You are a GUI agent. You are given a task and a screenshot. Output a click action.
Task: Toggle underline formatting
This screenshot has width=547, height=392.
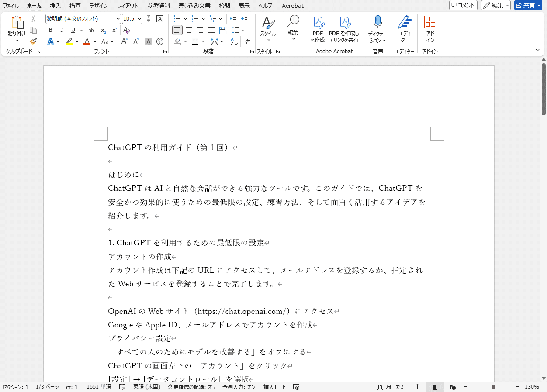pos(73,30)
